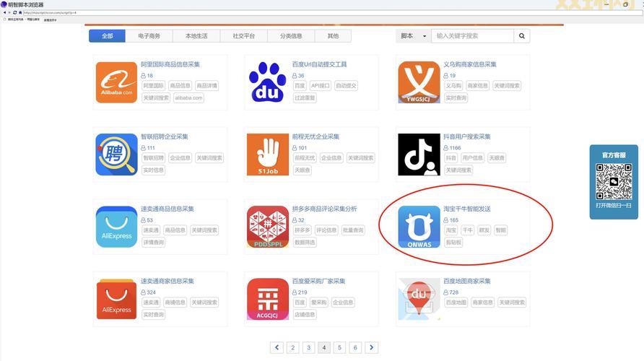Open the 速卖通商品信息采集 title link
Viewport: 644px width, 361px height.
coord(167,209)
